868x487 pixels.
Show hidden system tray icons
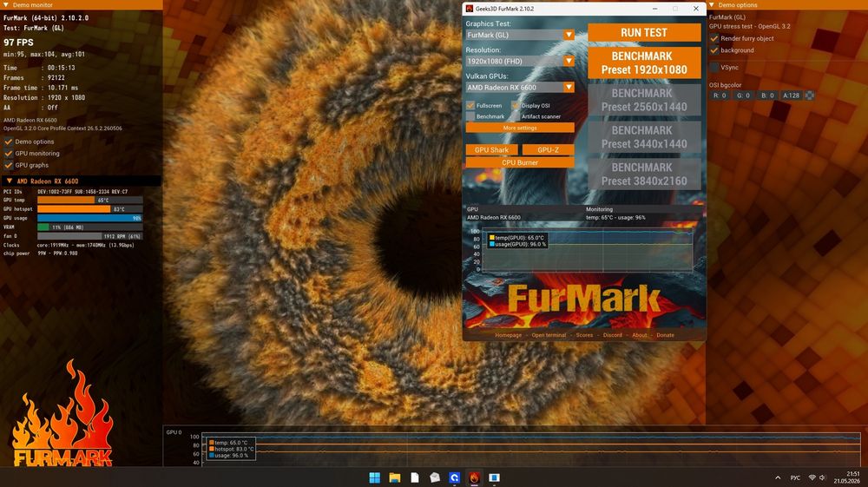click(x=778, y=477)
